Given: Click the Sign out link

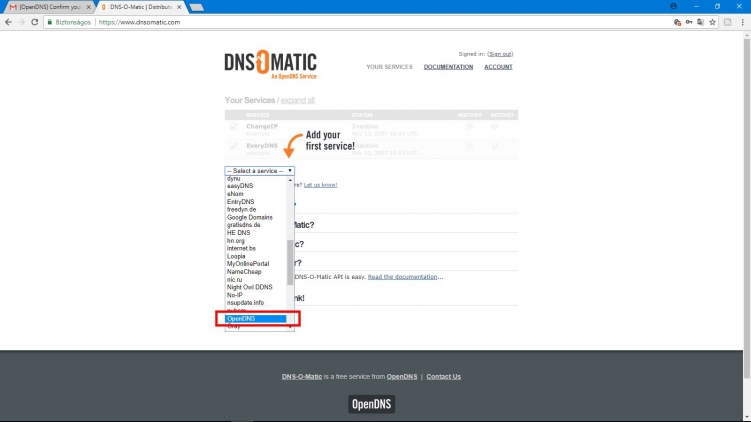Looking at the screenshot, I should (501, 54).
